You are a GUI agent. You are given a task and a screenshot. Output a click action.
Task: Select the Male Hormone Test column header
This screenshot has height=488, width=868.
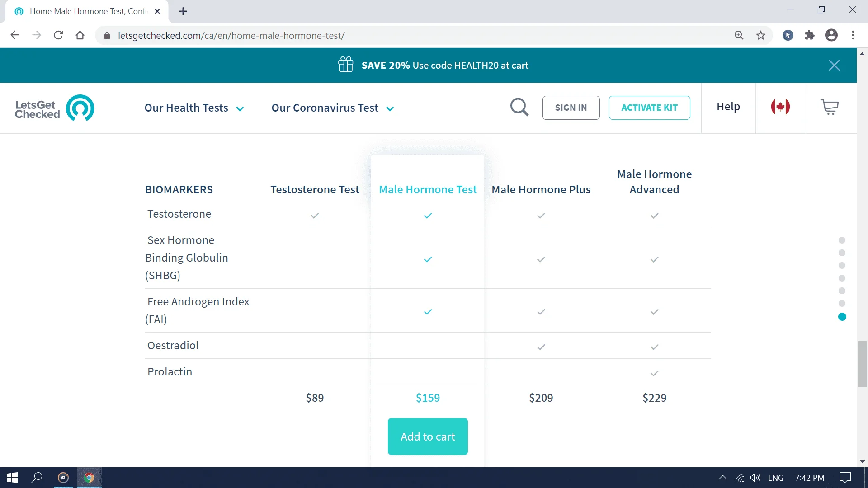pos(428,190)
